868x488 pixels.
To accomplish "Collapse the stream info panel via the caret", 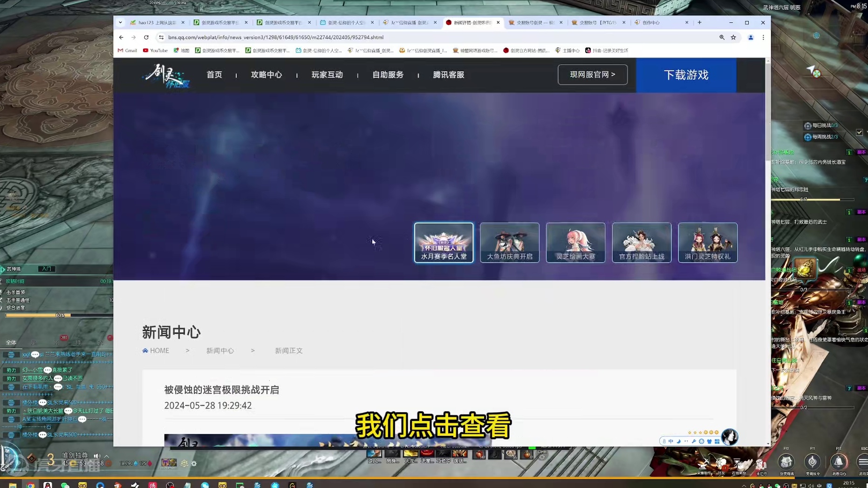I will click(x=107, y=456).
